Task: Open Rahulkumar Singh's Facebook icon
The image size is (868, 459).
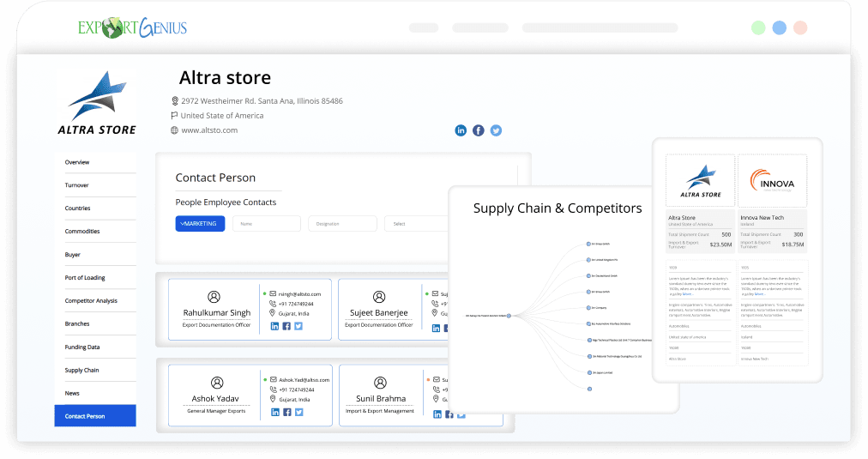Action: pyautogui.click(x=286, y=326)
